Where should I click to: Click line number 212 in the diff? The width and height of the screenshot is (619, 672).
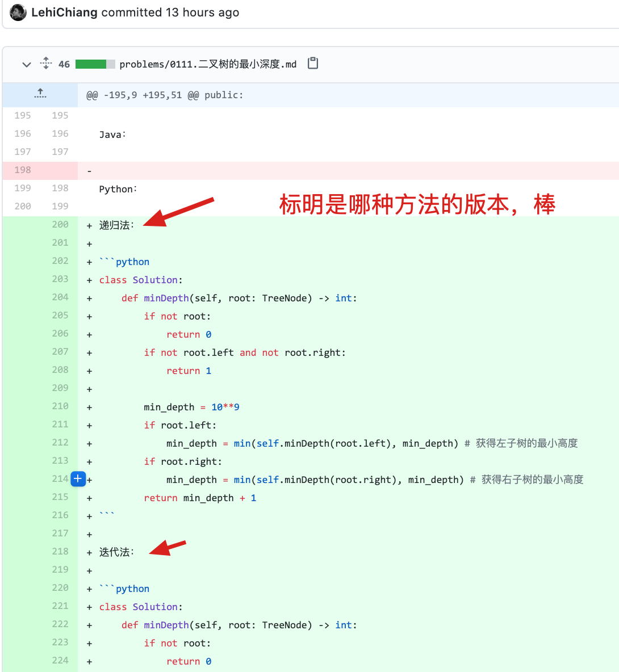(x=60, y=443)
